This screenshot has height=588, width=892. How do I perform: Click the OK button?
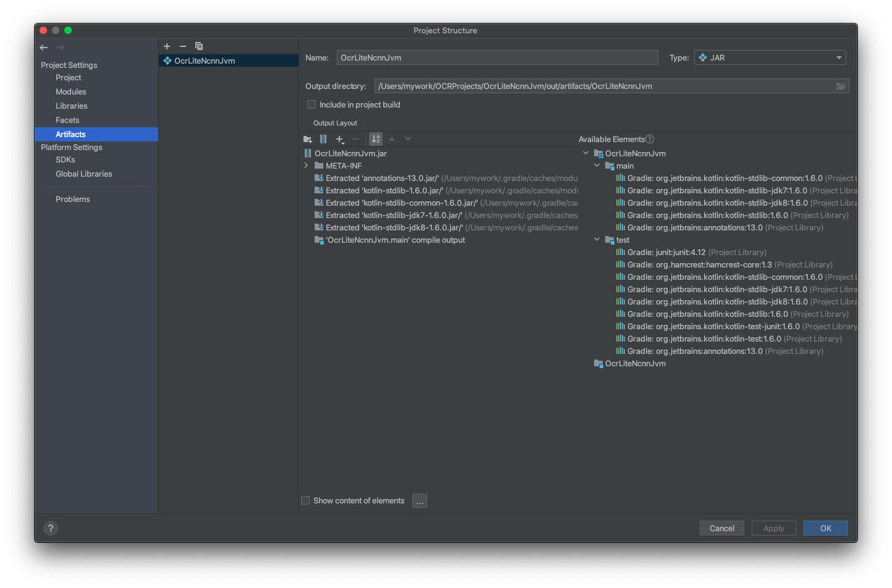click(826, 529)
